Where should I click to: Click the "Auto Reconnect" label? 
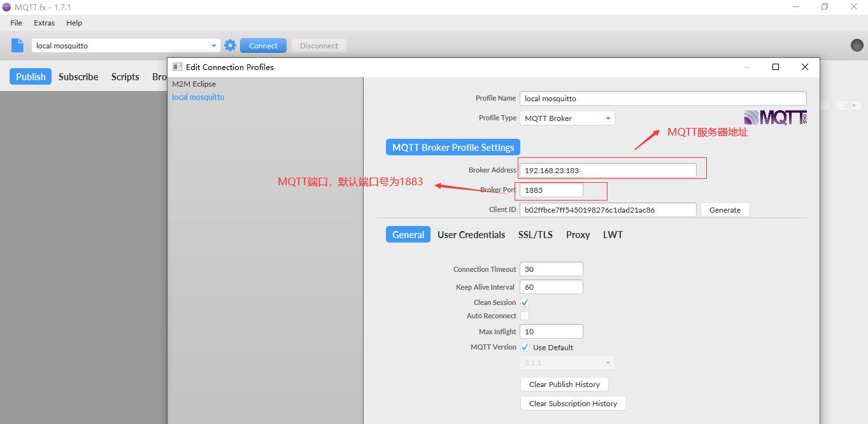(x=492, y=316)
